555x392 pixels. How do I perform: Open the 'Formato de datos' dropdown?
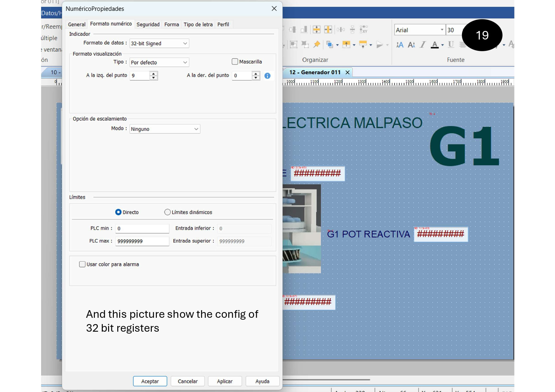coord(159,44)
